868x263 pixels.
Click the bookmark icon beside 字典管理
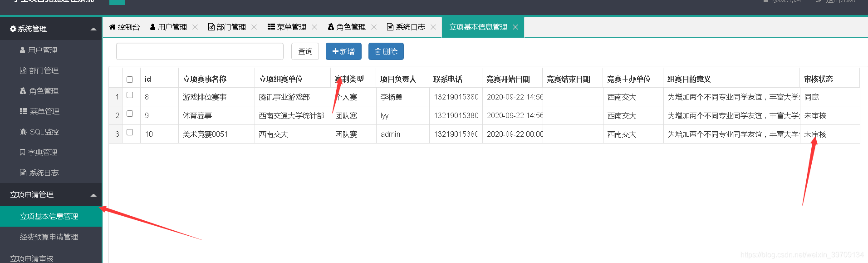pos(23,152)
